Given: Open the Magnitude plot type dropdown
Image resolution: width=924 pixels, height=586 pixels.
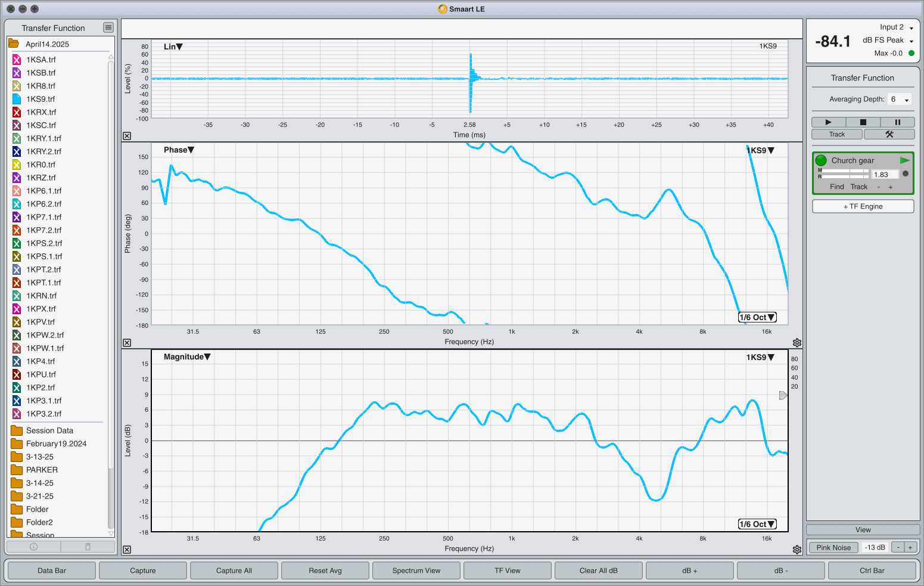Looking at the screenshot, I should tap(187, 356).
